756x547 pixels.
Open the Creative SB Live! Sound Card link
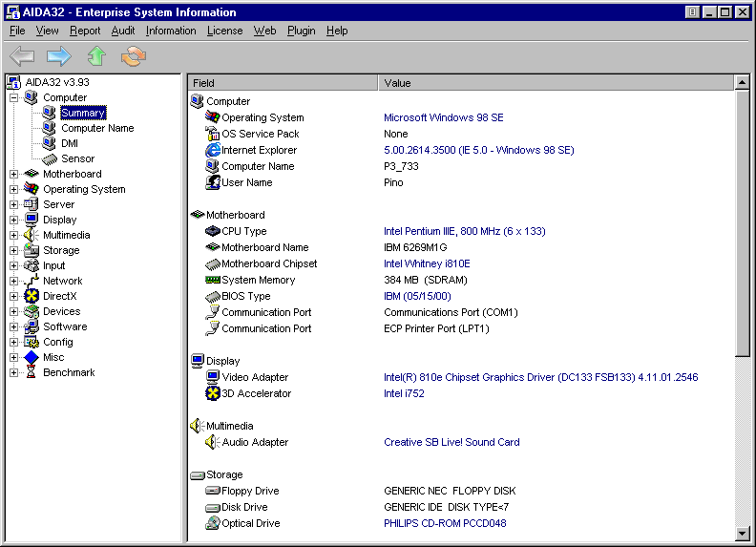tap(451, 442)
